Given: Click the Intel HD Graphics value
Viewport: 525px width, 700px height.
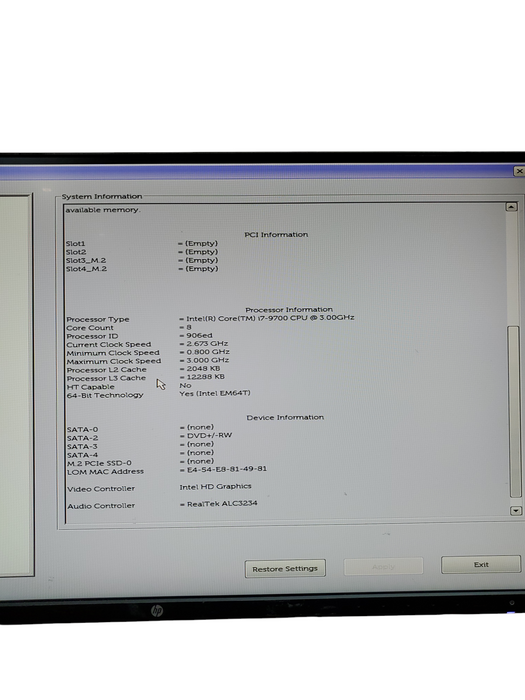Looking at the screenshot, I should click(x=215, y=487).
